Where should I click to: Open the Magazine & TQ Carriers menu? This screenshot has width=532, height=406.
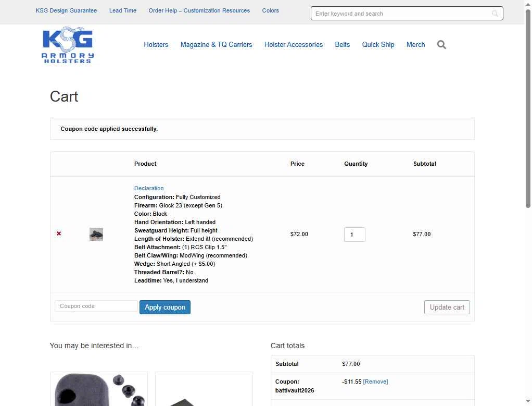point(216,44)
